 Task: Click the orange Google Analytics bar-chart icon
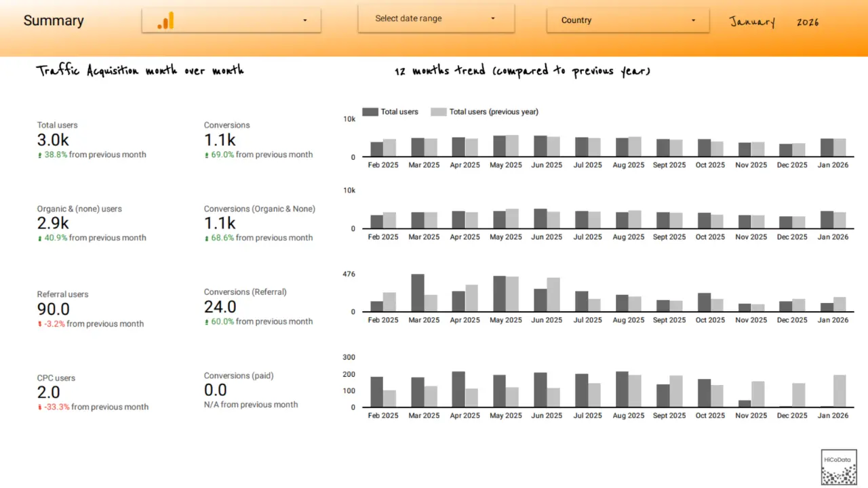coord(165,21)
